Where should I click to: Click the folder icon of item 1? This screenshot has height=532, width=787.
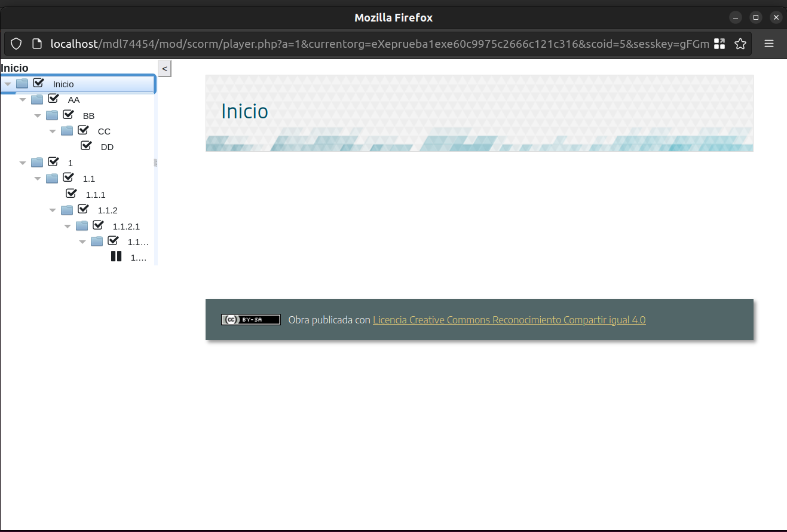[x=37, y=163]
